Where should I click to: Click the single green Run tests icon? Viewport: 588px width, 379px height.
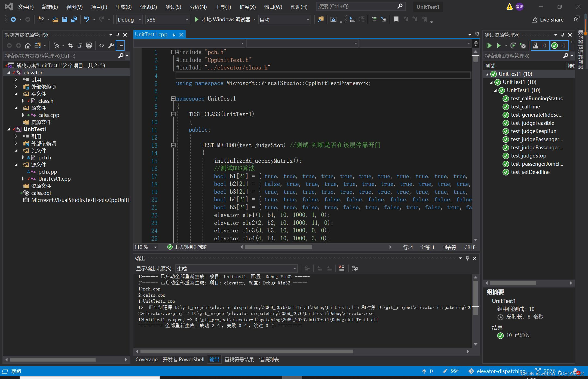(x=499, y=46)
